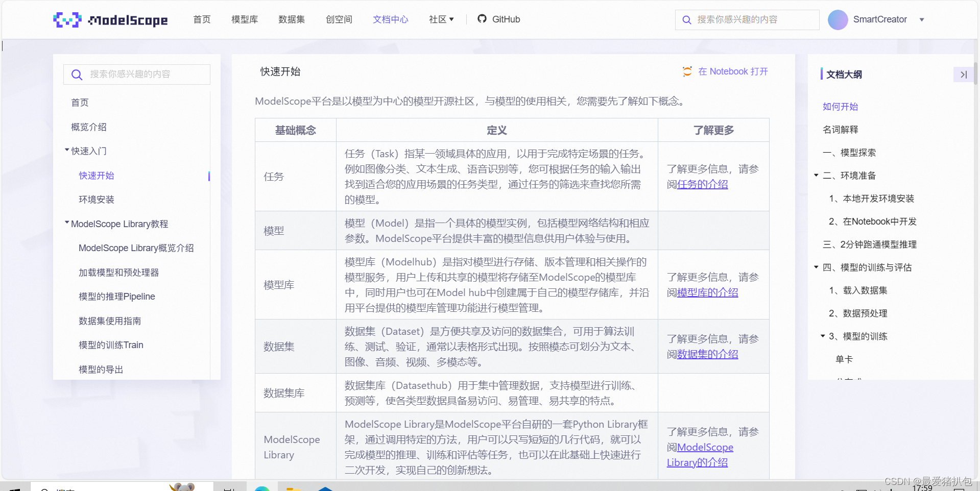
Task: Jump to 单卡 in outline
Action: [844, 359]
